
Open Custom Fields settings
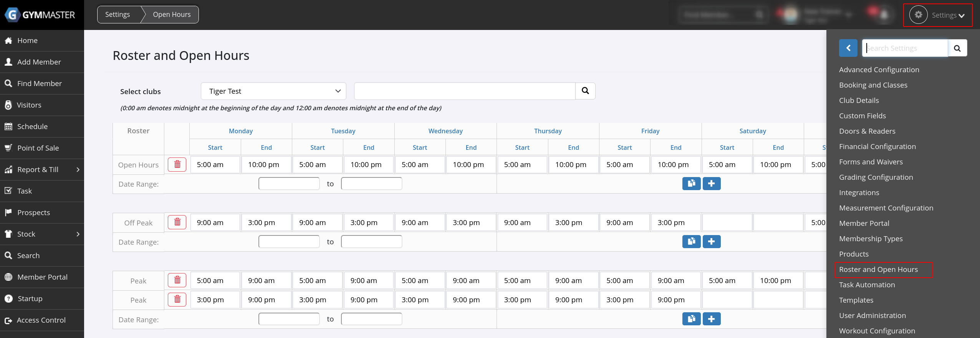tap(862, 116)
